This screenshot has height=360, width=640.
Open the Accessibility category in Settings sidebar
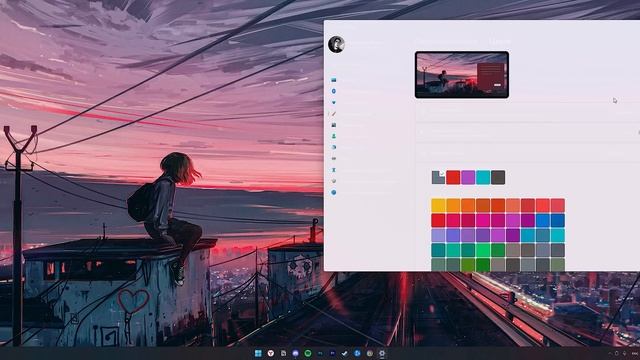pyautogui.click(x=333, y=170)
